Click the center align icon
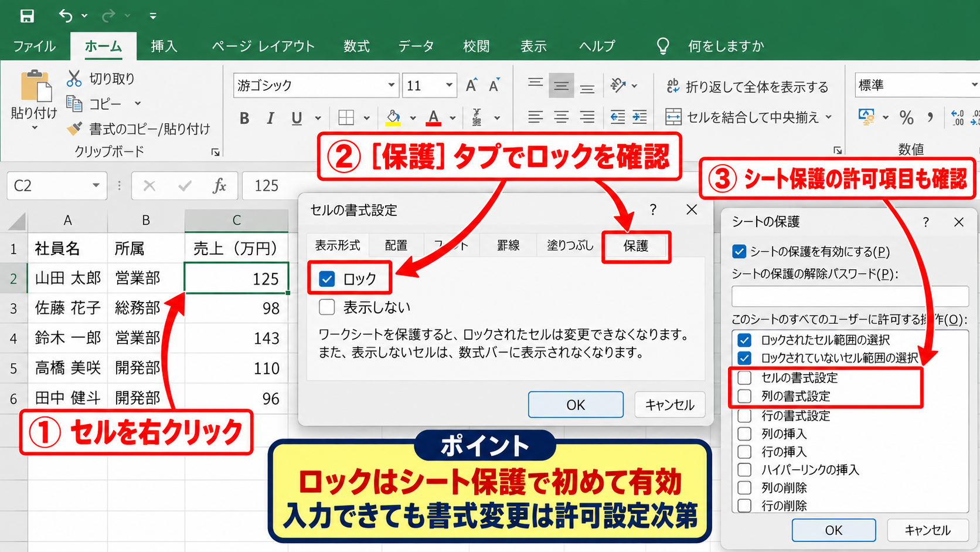The image size is (980, 552). [561, 118]
